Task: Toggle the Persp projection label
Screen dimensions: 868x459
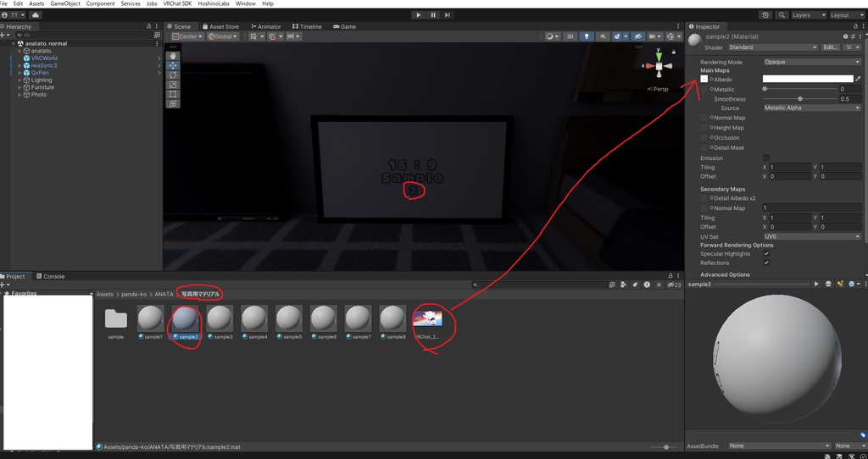Action: 658,89
